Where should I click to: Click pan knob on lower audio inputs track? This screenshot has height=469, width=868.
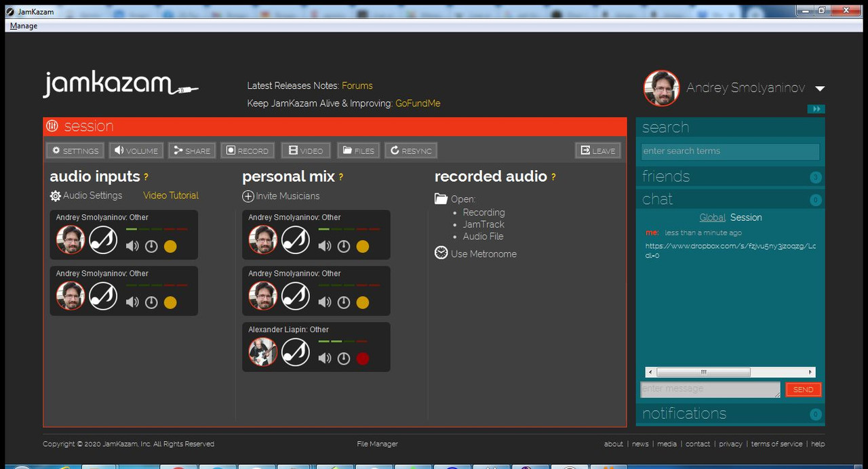coord(151,302)
